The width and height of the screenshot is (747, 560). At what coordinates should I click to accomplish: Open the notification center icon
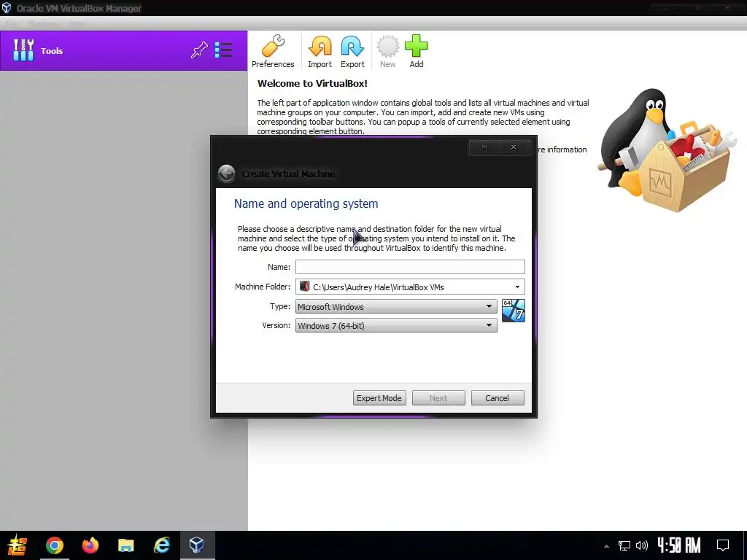click(723, 545)
